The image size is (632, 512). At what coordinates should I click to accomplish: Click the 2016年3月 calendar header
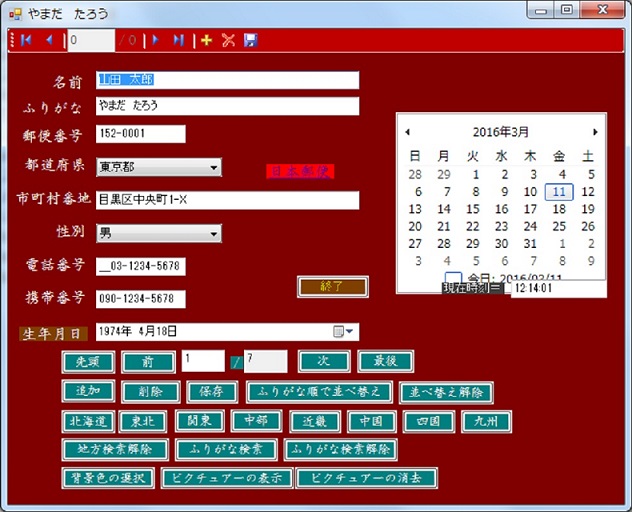[501, 132]
